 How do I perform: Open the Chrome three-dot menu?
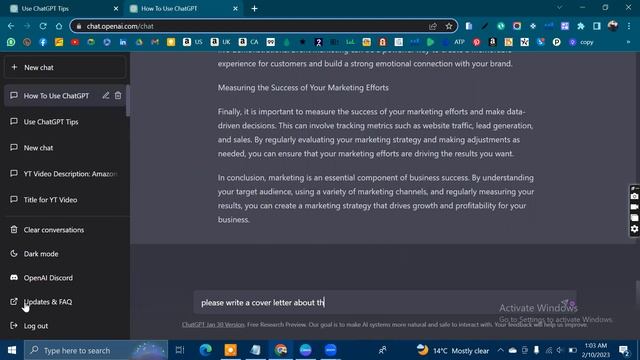coord(629,26)
